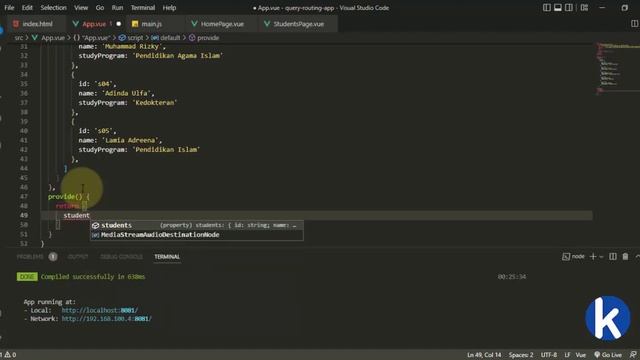
Task: Switch to the HomePage.vue tab
Action: tap(222, 24)
